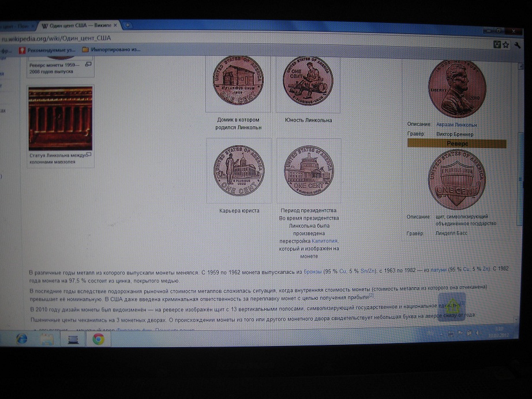Viewport: 532px width, 399px height.
Task: Click the scrollbar up arrow
Action: point(521,67)
